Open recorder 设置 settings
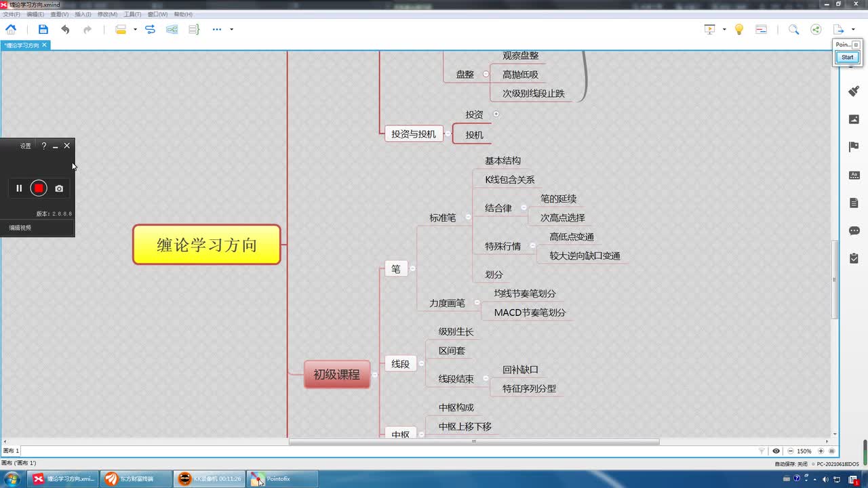Screen dimensions: 868x488 (26, 146)
